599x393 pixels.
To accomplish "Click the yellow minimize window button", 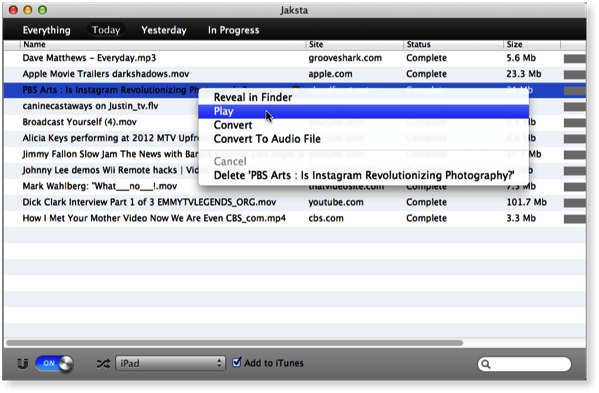I will pos(28,10).
